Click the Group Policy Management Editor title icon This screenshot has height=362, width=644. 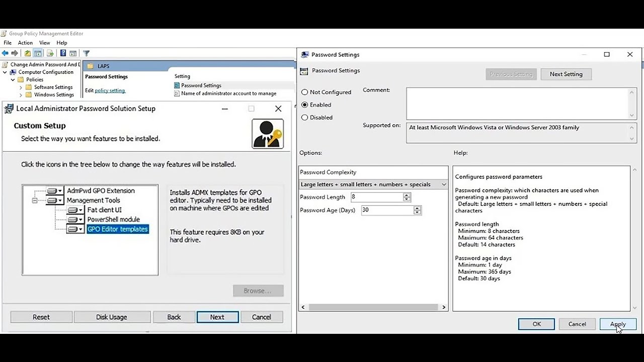(x=4, y=34)
